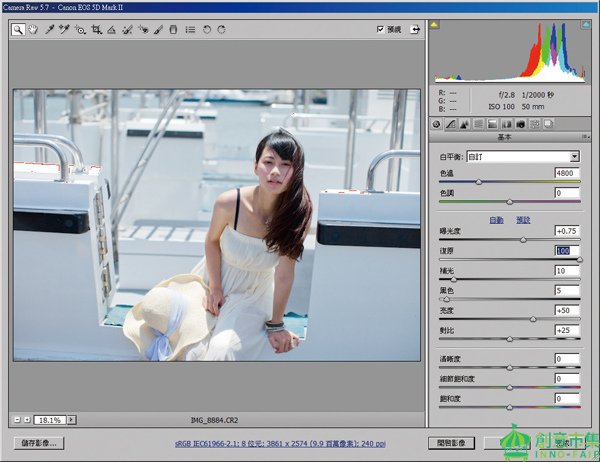
Task: Adjust the 對比 contrast slider handle
Action: pyautogui.click(x=510, y=340)
